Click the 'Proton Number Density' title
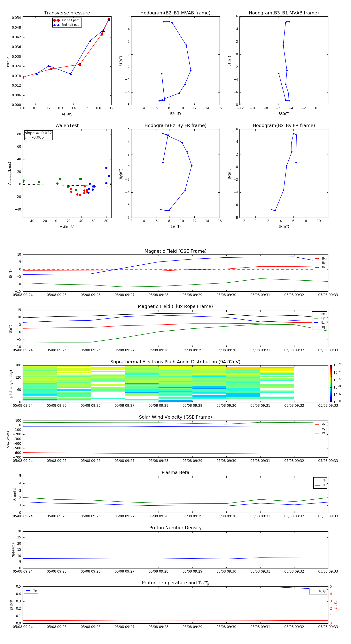351x644 pixels. point(175,528)
